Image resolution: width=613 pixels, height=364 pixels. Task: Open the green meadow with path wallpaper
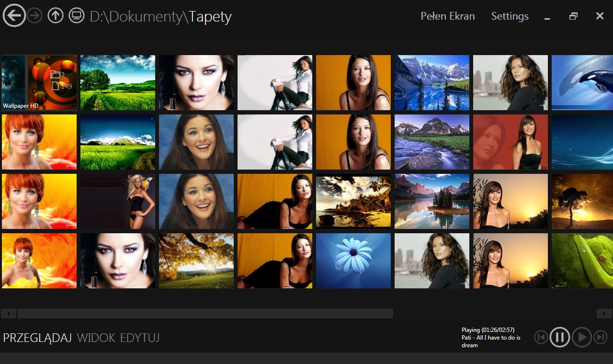point(118,142)
